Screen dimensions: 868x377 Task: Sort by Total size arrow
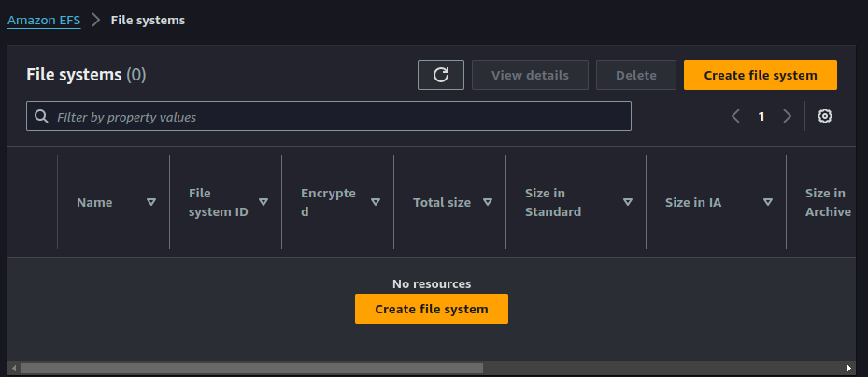click(x=488, y=202)
